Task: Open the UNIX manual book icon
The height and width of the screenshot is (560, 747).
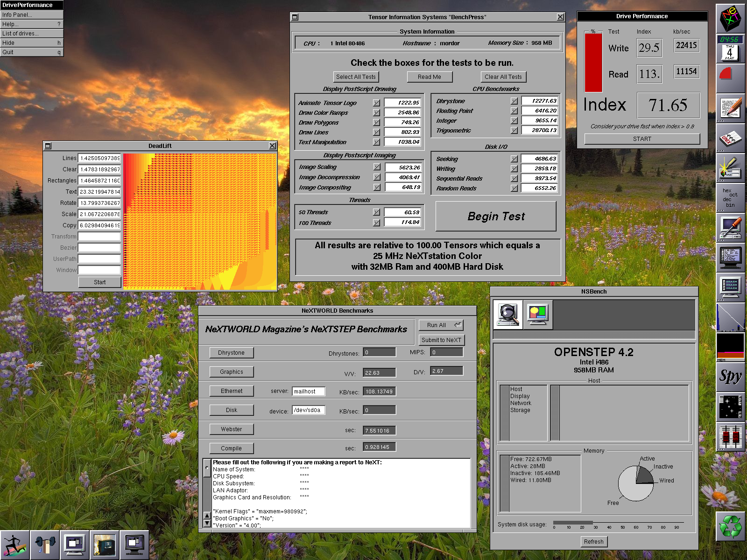Action: [x=730, y=138]
